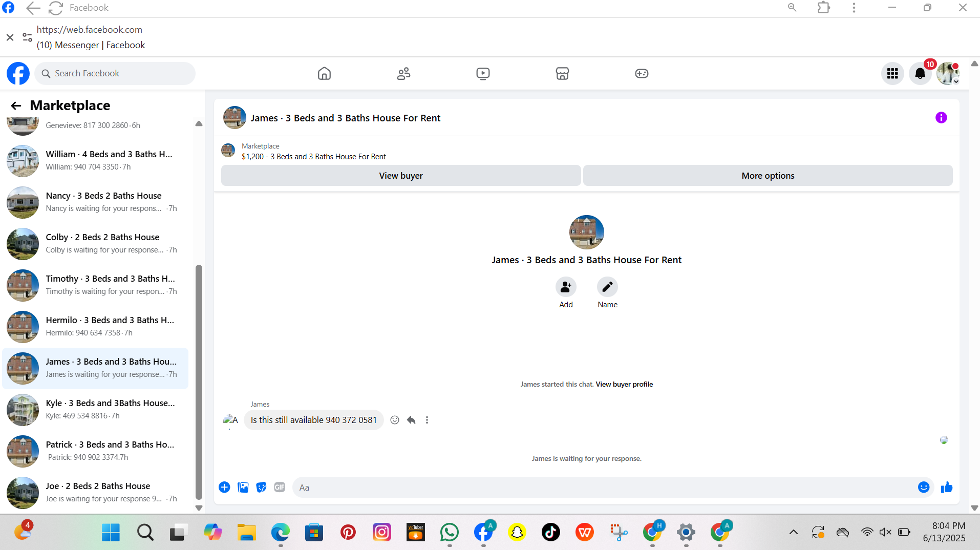
Task: Open the Friends tab icon
Action: [403, 73]
